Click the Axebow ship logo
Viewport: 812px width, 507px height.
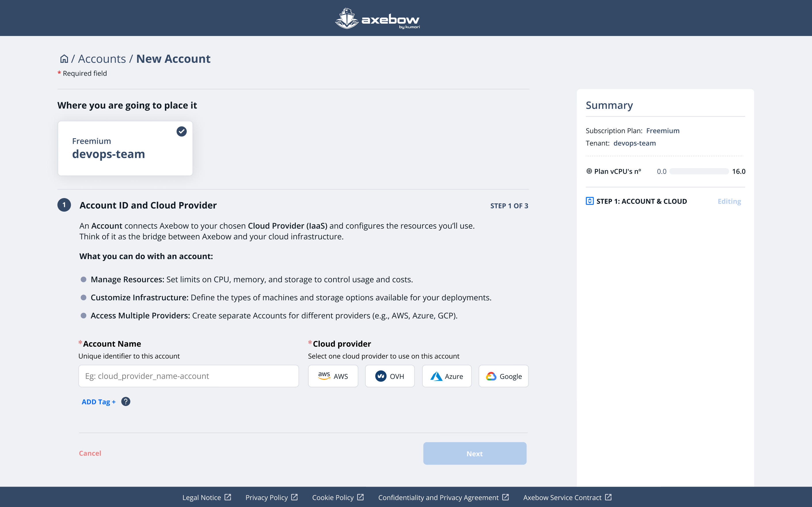[x=347, y=19]
